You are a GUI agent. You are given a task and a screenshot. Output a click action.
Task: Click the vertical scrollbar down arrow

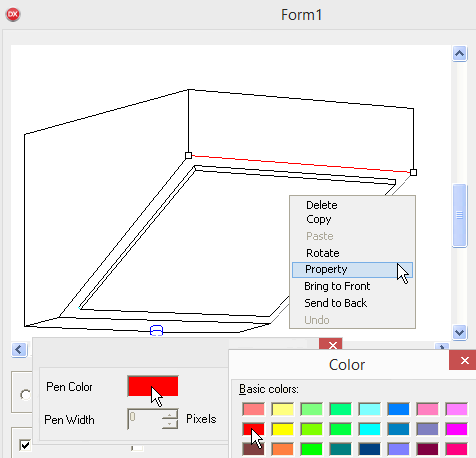(x=460, y=332)
